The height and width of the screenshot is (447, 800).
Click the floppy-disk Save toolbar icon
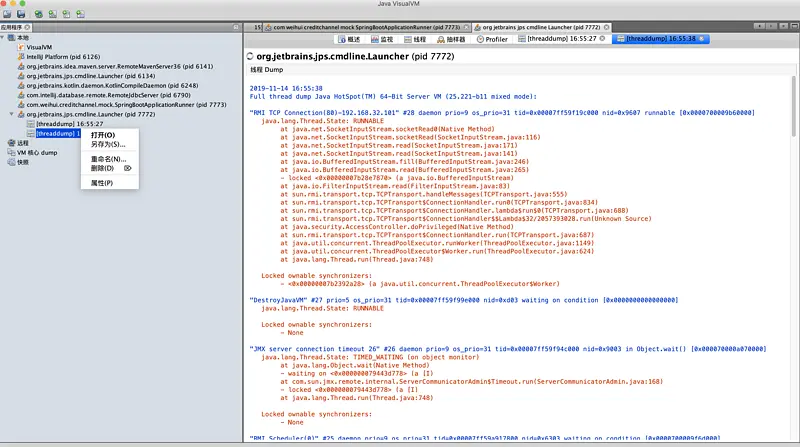tap(21, 14)
